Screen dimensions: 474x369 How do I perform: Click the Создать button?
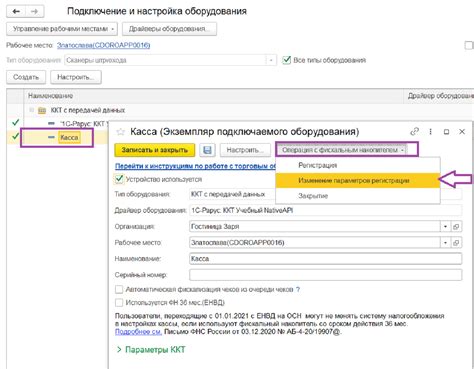26,77
